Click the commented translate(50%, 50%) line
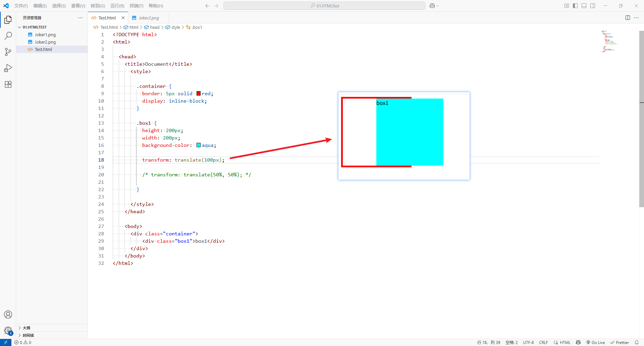This screenshot has width=644, height=346. point(197,175)
